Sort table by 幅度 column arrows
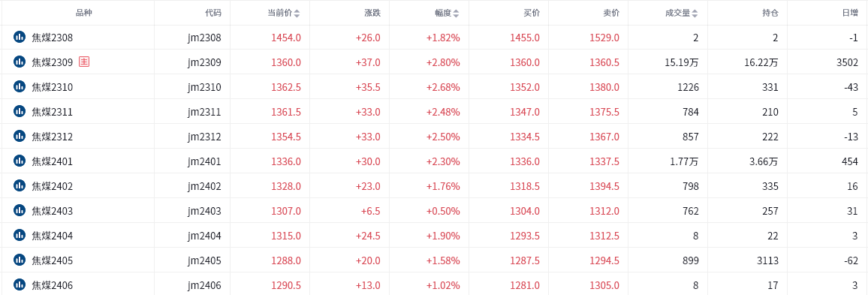 click(456, 14)
